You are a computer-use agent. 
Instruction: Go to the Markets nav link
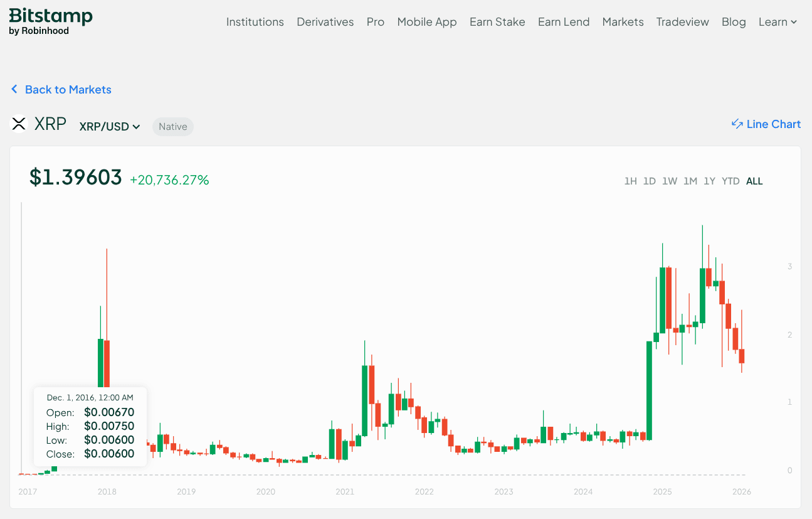[x=623, y=22]
